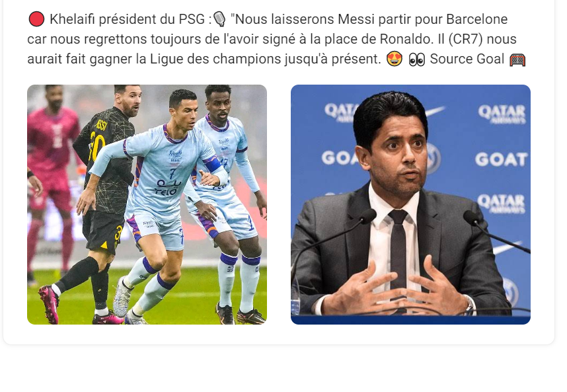Open the press conference photo
Viewport: 567px width, 392px height.
(410, 204)
